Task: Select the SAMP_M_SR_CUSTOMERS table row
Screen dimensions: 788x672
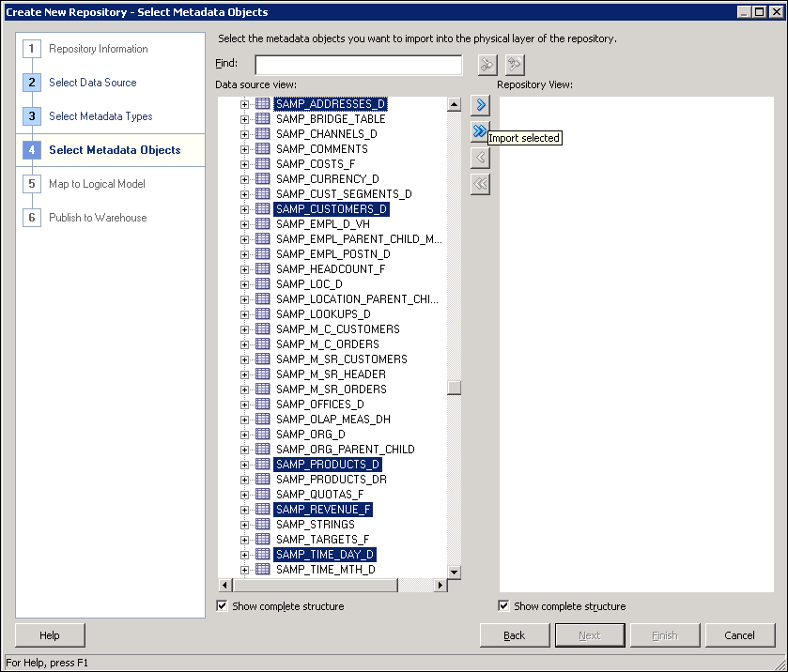Action: 341,359
